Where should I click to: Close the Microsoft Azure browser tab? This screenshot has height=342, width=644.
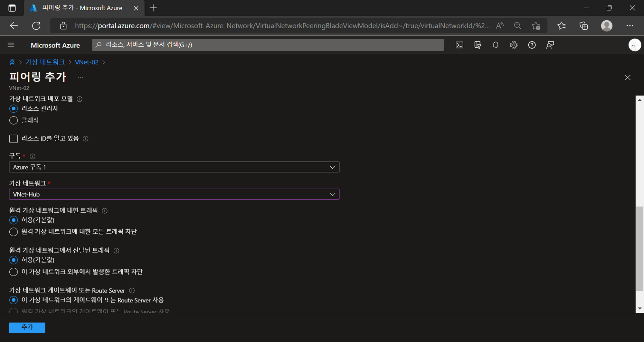click(136, 8)
